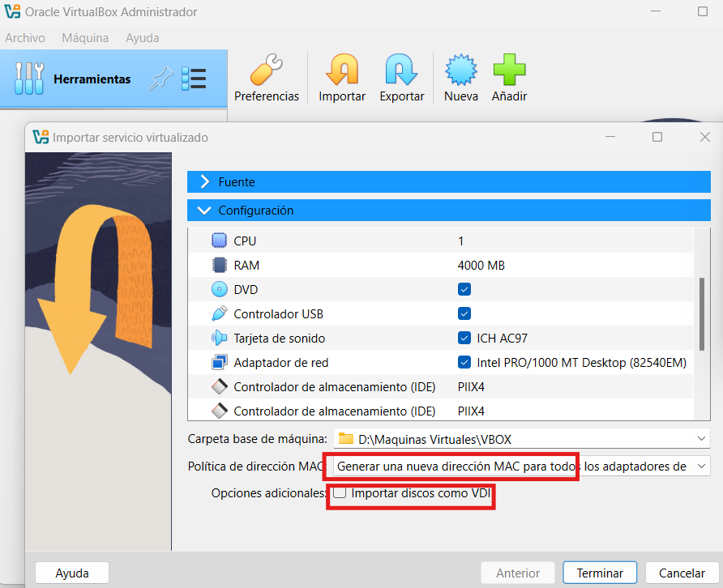Uncheck the Tarjeta de sonido checkbox

[464, 339]
